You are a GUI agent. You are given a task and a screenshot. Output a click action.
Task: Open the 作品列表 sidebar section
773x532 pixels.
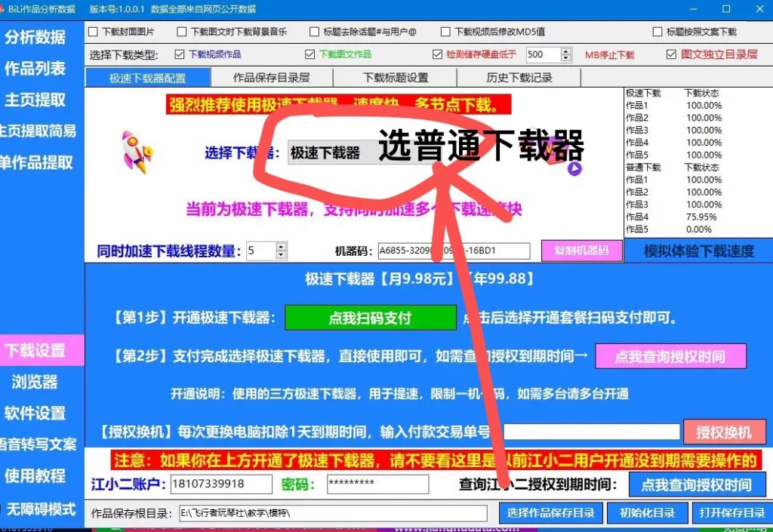pyautogui.click(x=35, y=69)
